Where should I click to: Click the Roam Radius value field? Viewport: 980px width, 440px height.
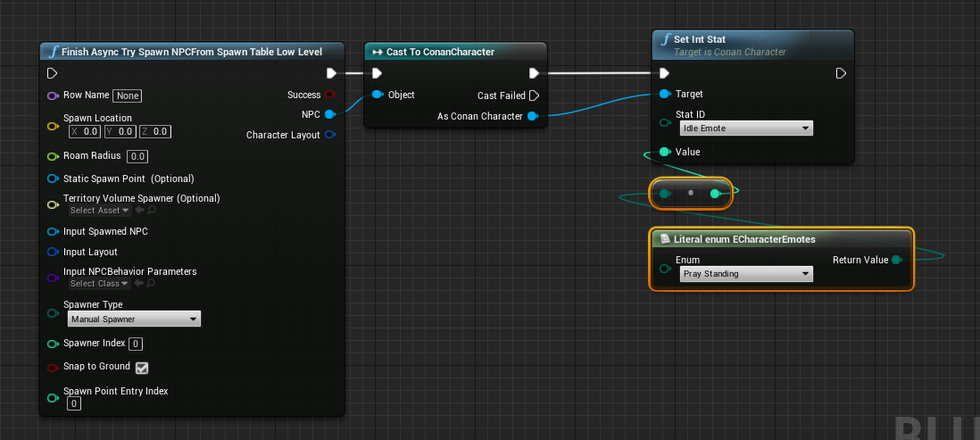coord(137,157)
